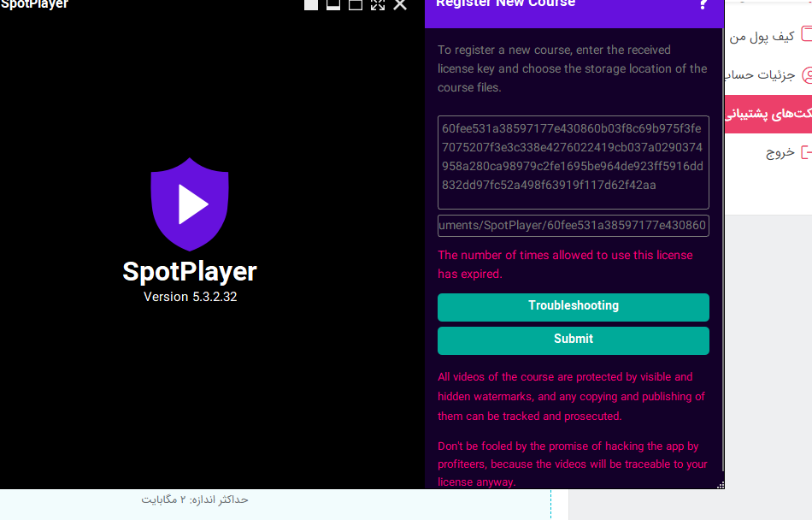Image resolution: width=812 pixels, height=520 pixels.
Task: Grab the window resize grip corner
Action: tap(720, 485)
